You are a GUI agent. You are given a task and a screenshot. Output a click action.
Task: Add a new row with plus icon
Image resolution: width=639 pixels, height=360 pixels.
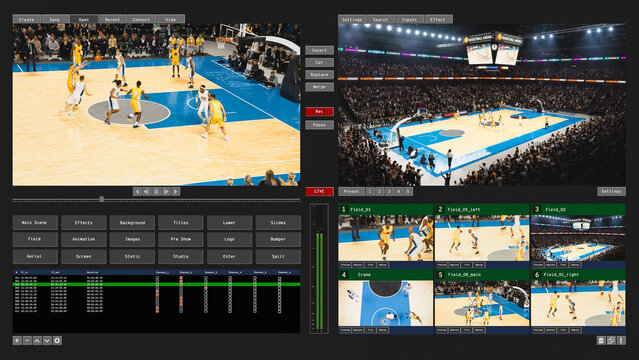tap(17, 340)
